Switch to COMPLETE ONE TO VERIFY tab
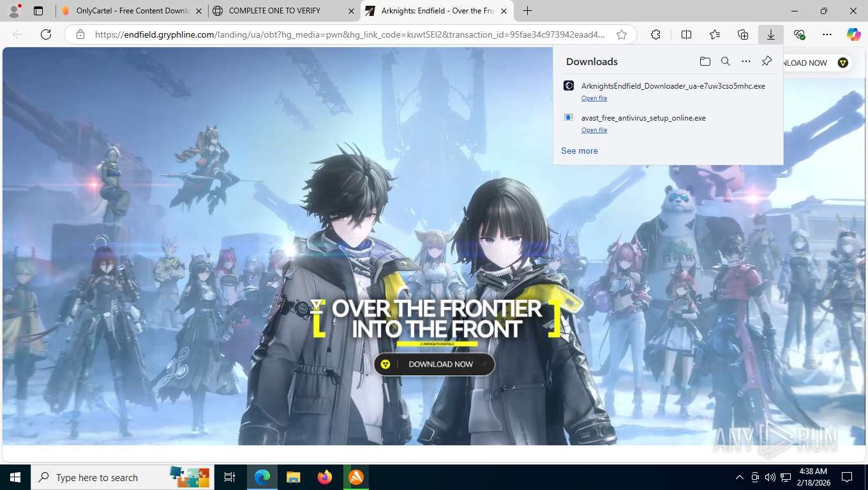Image resolution: width=868 pixels, height=490 pixels. 283,11
